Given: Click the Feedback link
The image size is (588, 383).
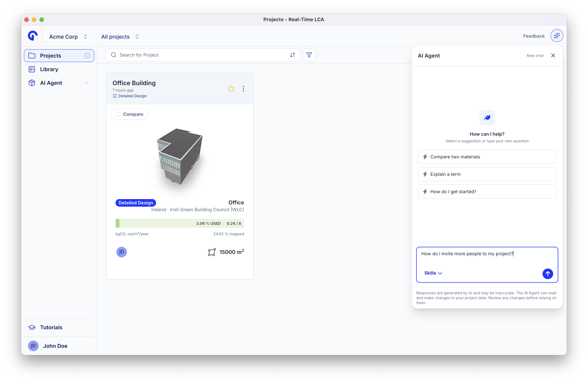Looking at the screenshot, I should click(534, 36).
